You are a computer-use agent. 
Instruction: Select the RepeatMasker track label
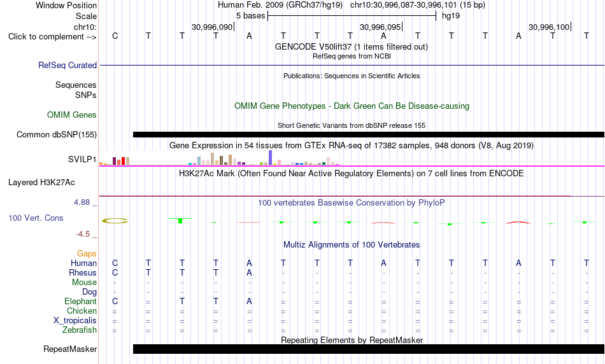click(x=70, y=349)
